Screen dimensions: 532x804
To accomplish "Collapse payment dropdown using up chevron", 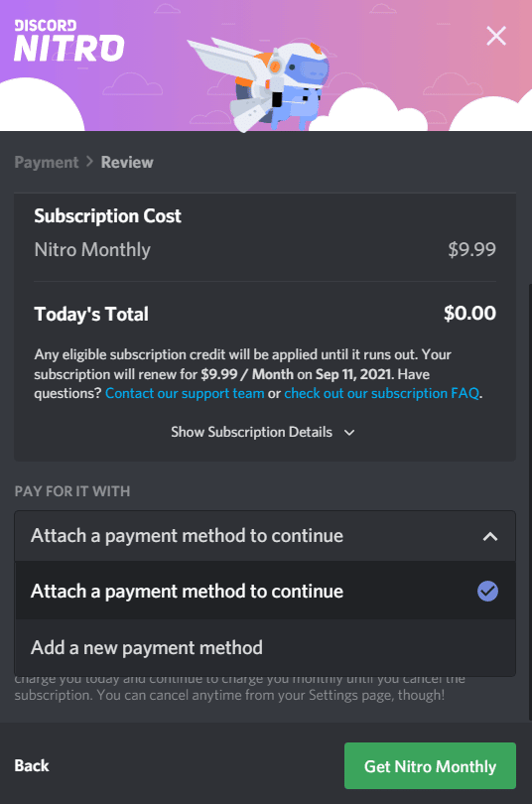I will click(x=490, y=536).
